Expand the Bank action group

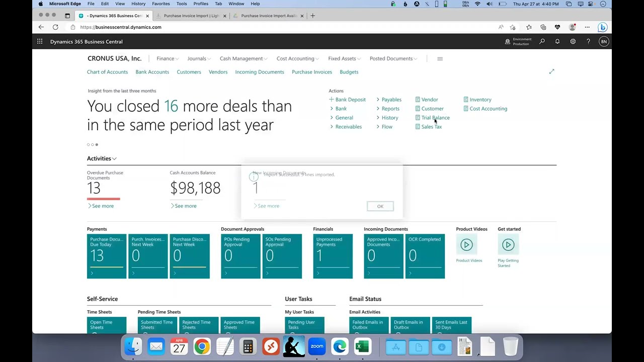point(338,109)
